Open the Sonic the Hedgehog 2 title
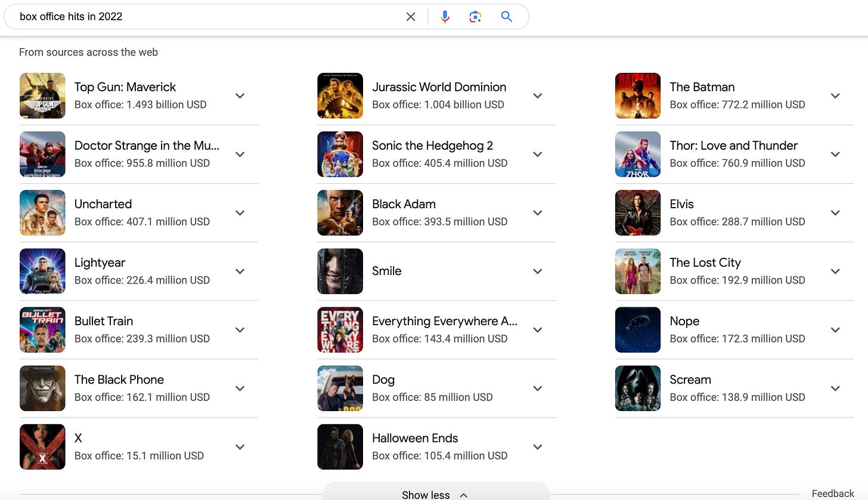868x500 pixels. [x=432, y=146]
